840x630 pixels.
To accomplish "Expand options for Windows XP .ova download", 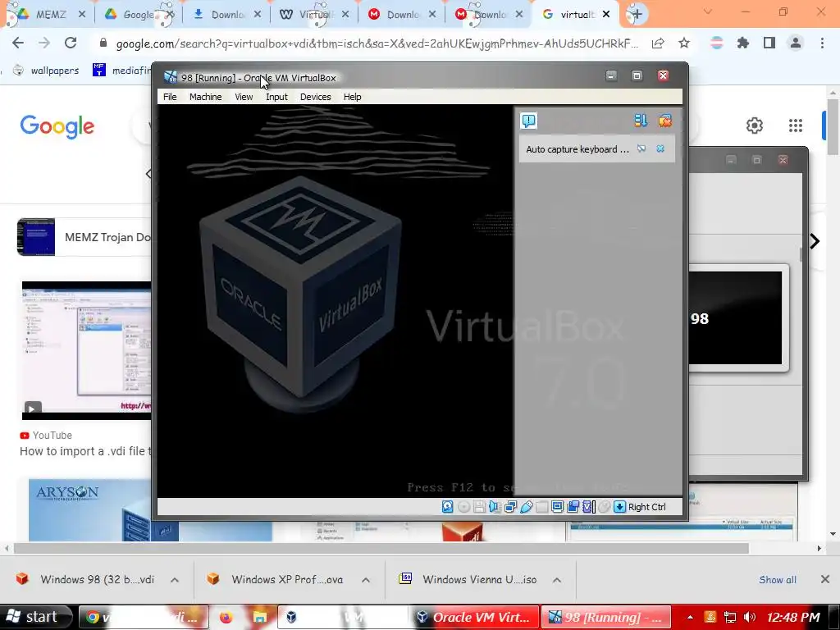I will [x=366, y=580].
